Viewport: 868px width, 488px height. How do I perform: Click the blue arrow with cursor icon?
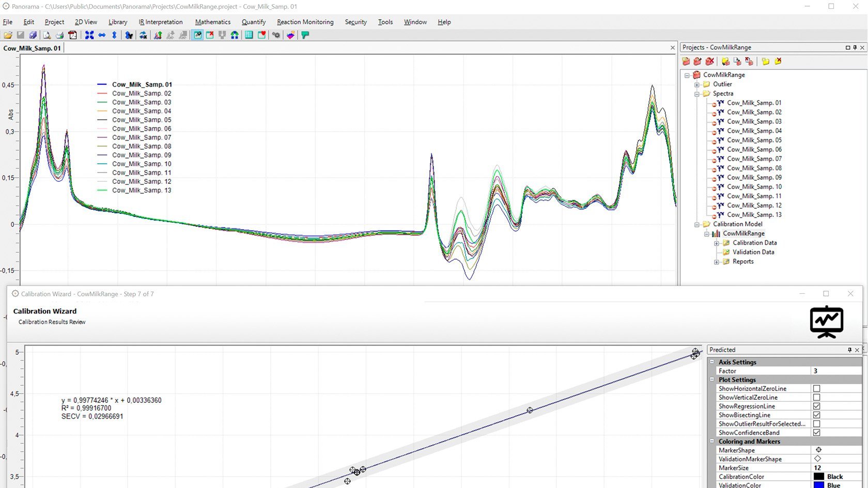tap(129, 35)
